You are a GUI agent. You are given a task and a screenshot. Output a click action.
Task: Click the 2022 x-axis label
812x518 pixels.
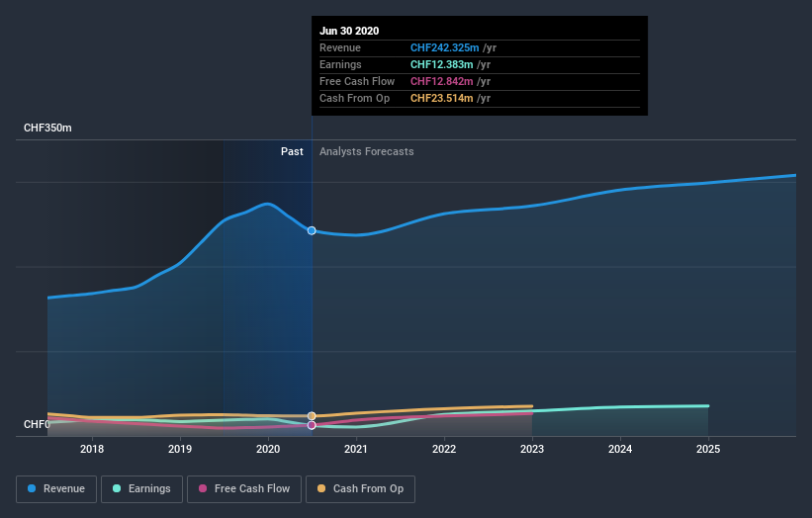pos(444,449)
